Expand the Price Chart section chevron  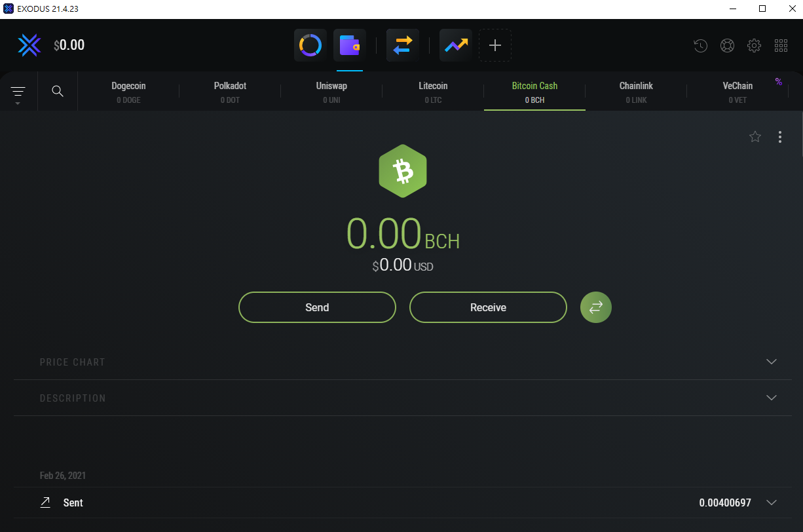coord(772,362)
